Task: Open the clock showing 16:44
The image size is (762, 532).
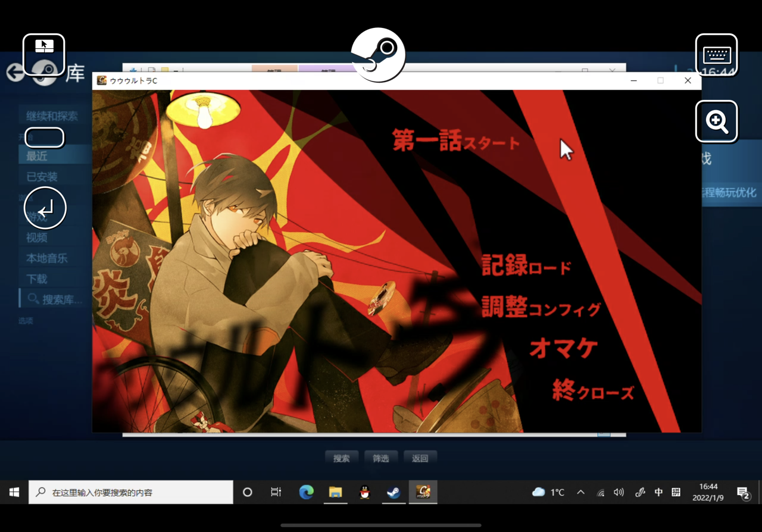Action: (x=708, y=492)
